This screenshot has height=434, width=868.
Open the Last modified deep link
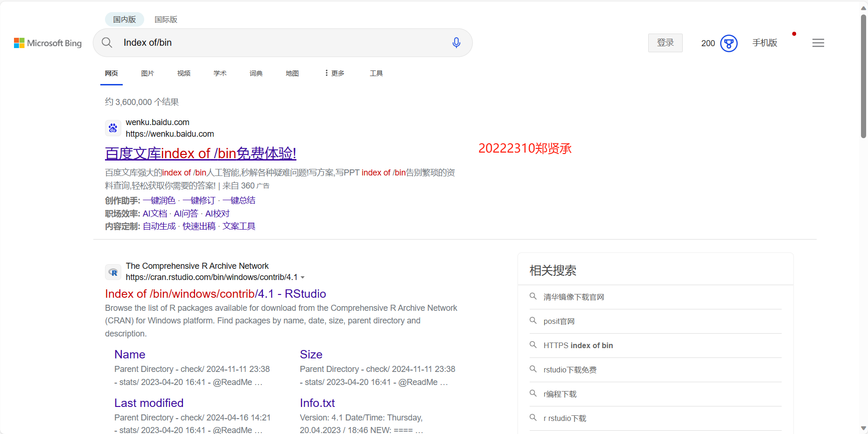pyautogui.click(x=149, y=403)
